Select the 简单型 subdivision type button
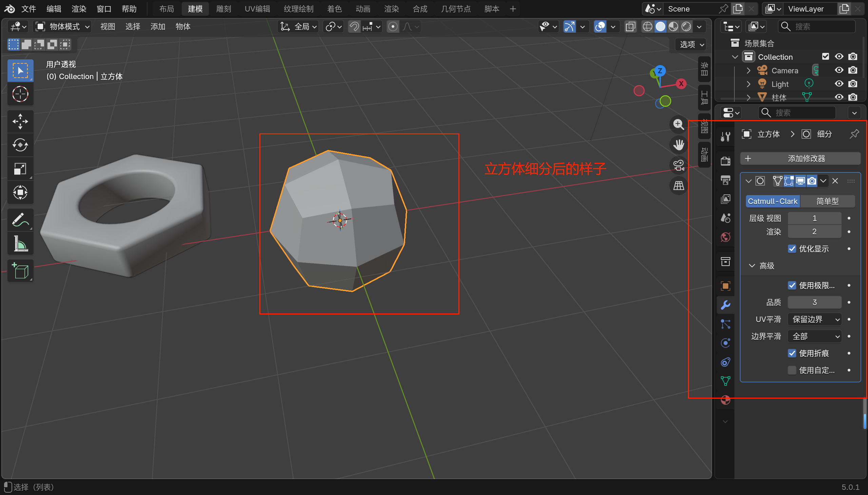Image resolution: width=868 pixels, height=495 pixels. [827, 201]
